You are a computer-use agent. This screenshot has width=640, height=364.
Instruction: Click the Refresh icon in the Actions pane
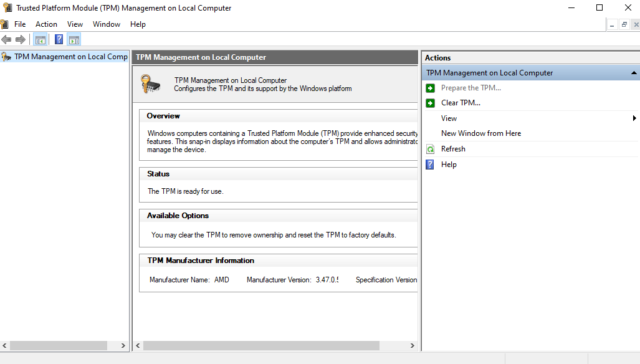[x=430, y=149]
